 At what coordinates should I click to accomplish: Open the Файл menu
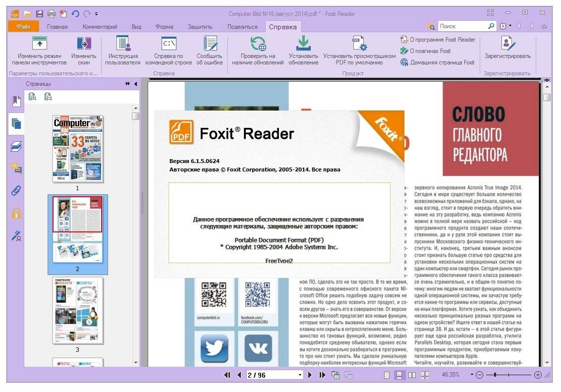[x=24, y=26]
